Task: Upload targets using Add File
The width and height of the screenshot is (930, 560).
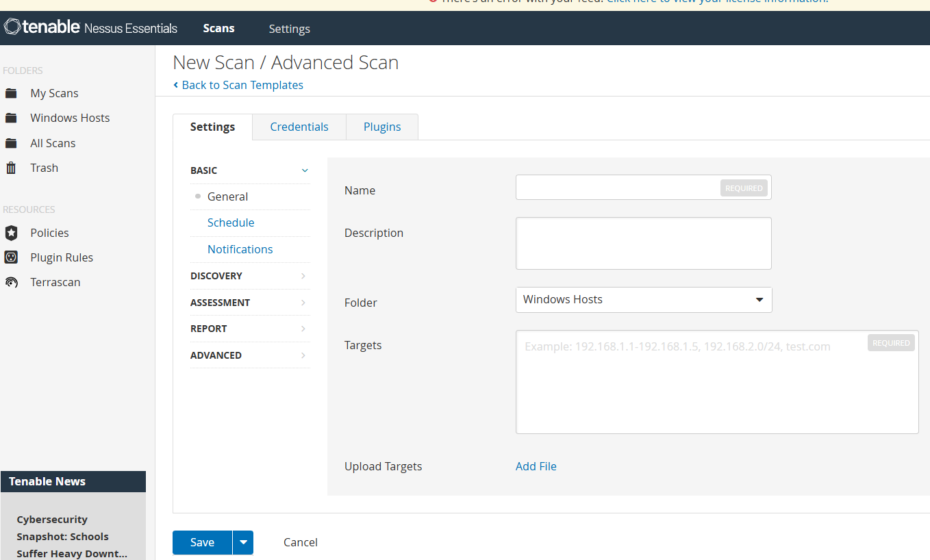Action: tap(536, 466)
